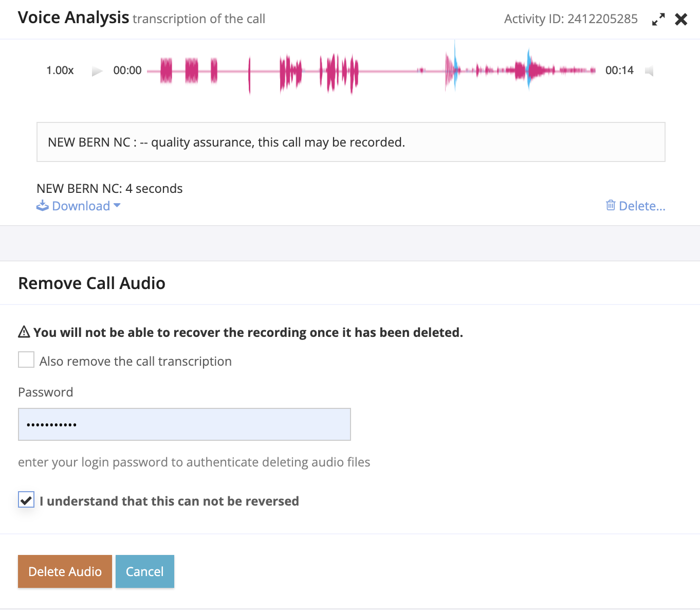Screen dimensions: 700x610
Task: Click the NEW BERN NC transcription text box
Action: point(351,142)
